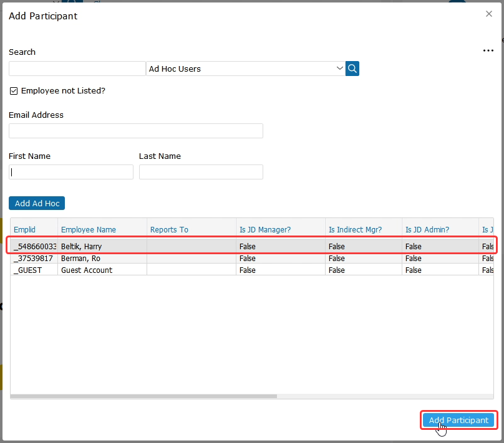Click the Search text field
504x443 pixels.
point(77,69)
